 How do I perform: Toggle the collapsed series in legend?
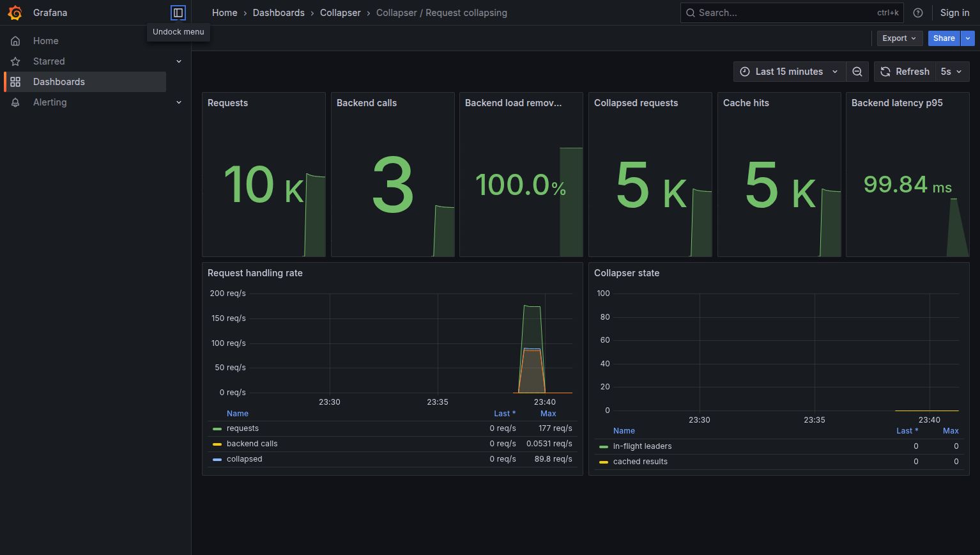coord(244,459)
